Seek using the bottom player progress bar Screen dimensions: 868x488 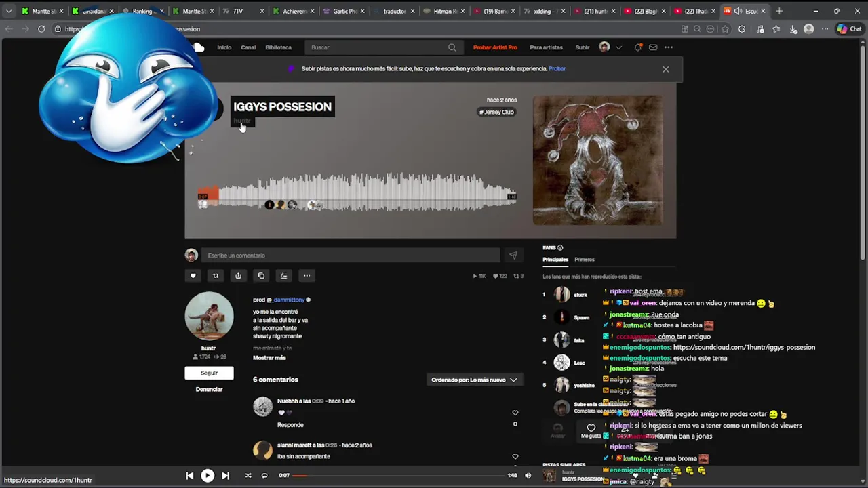coord(399,476)
